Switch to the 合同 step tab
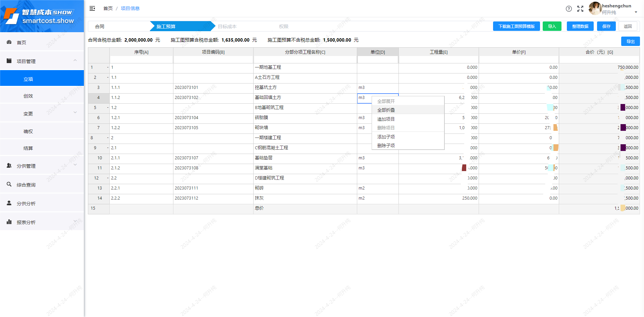The height and width of the screenshot is (317, 644). (100, 27)
